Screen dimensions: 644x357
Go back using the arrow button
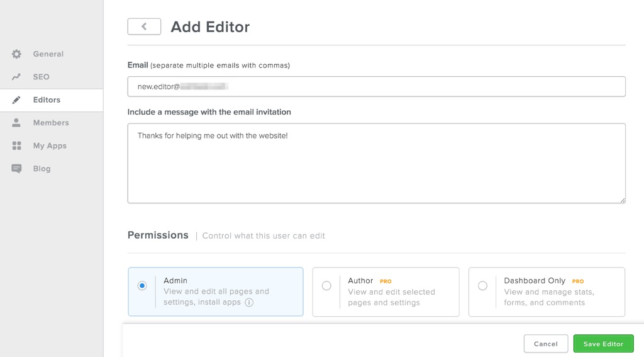(x=144, y=26)
